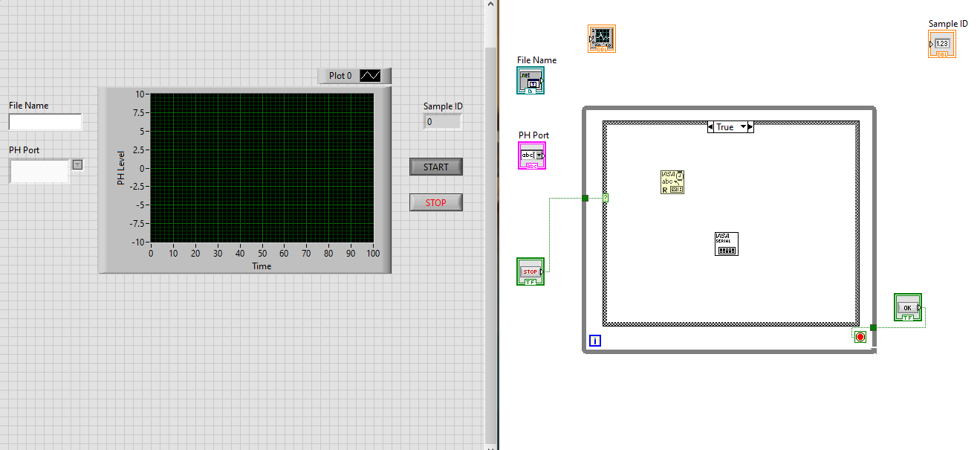
Task: Go to next case with right arrow
Action: pos(750,127)
